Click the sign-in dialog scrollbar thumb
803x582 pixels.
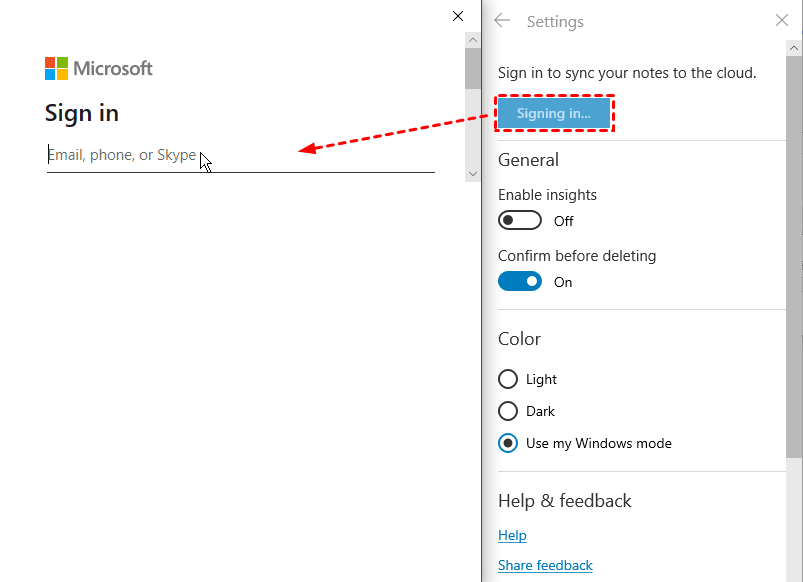point(473,68)
